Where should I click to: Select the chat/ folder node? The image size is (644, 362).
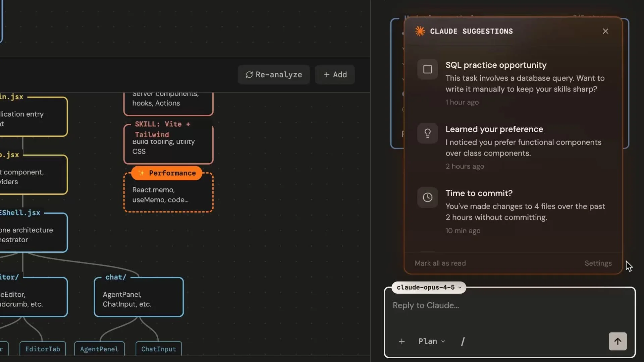pos(139,297)
